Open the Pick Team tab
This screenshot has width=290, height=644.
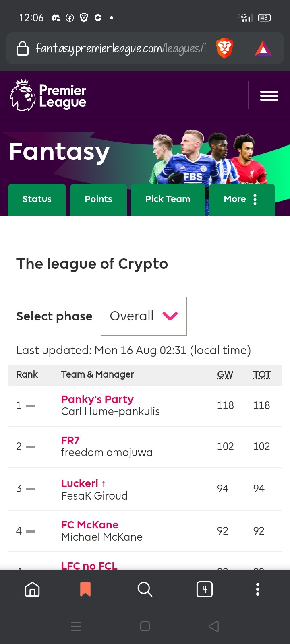click(x=168, y=200)
